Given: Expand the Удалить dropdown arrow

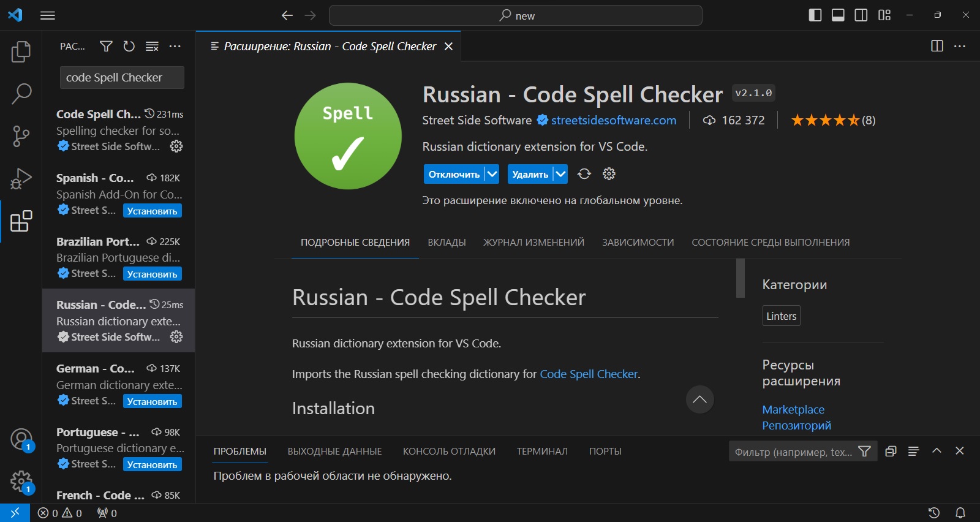Looking at the screenshot, I should click(x=560, y=174).
